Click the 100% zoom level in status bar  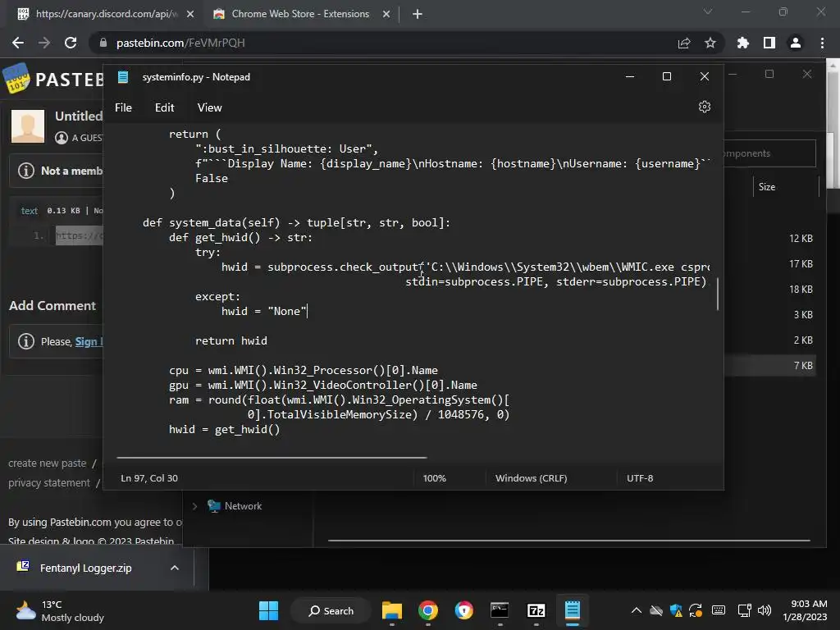(x=435, y=478)
